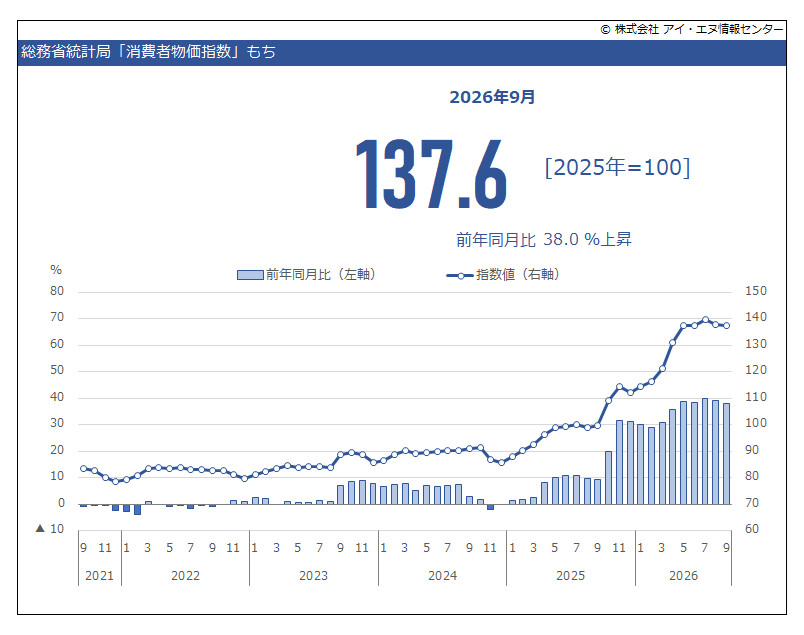Click the tallest bar at July 2026
The image size is (804, 635).
click(705, 451)
